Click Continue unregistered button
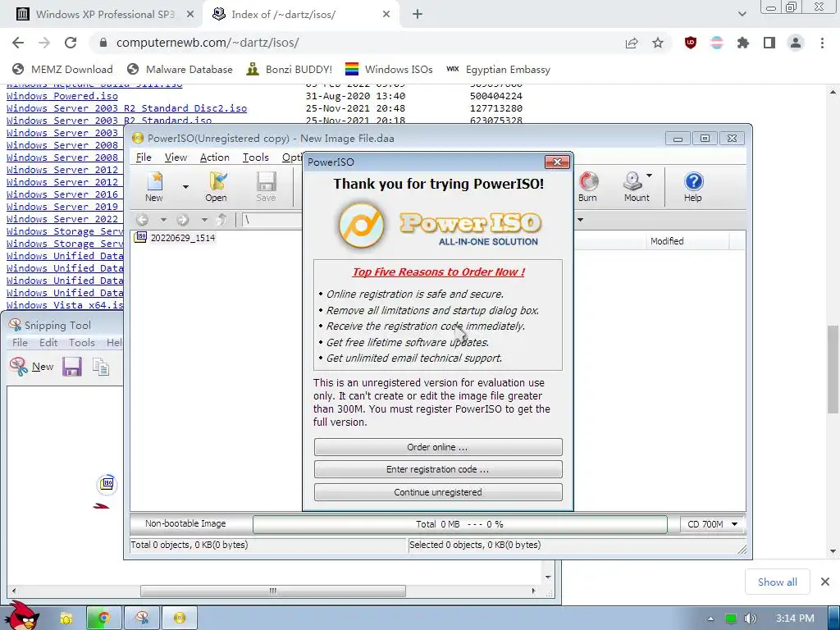 [x=438, y=492]
